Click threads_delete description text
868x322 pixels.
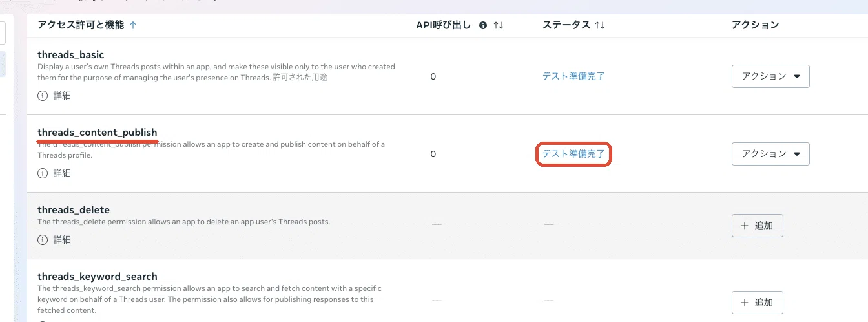pyautogui.click(x=184, y=222)
